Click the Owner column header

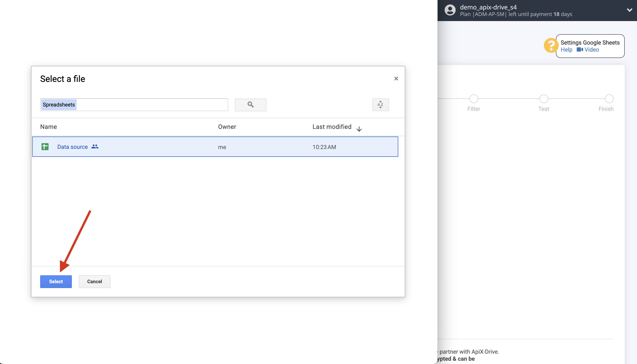[227, 127]
